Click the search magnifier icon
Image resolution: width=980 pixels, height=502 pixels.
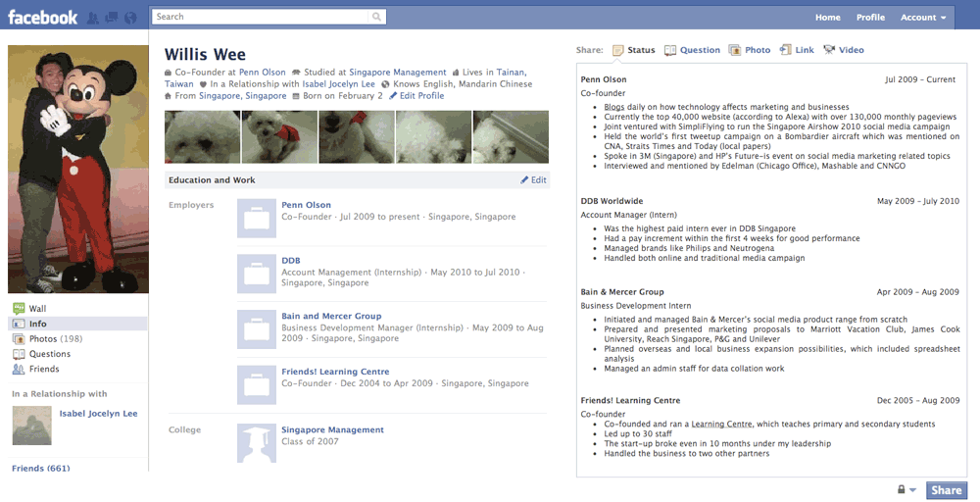pos(376,17)
